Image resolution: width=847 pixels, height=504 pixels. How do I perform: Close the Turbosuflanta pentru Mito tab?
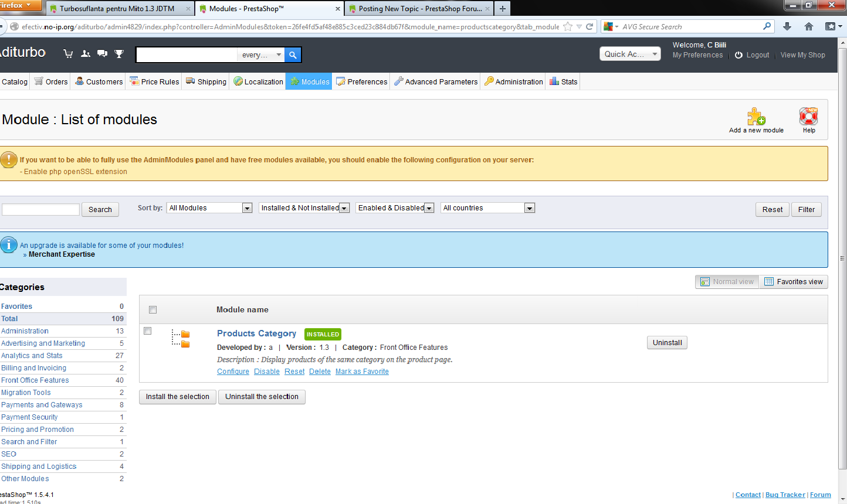188,9
